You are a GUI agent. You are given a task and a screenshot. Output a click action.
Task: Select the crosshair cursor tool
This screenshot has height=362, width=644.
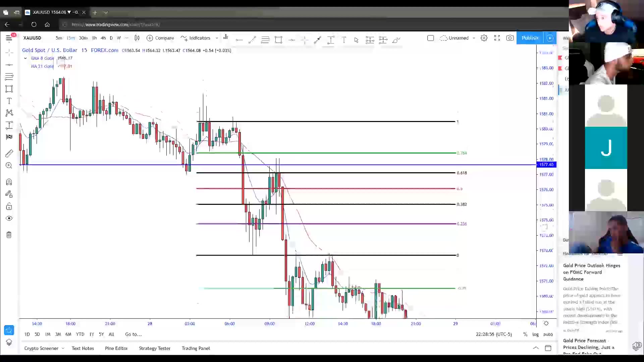tap(9, 52)
